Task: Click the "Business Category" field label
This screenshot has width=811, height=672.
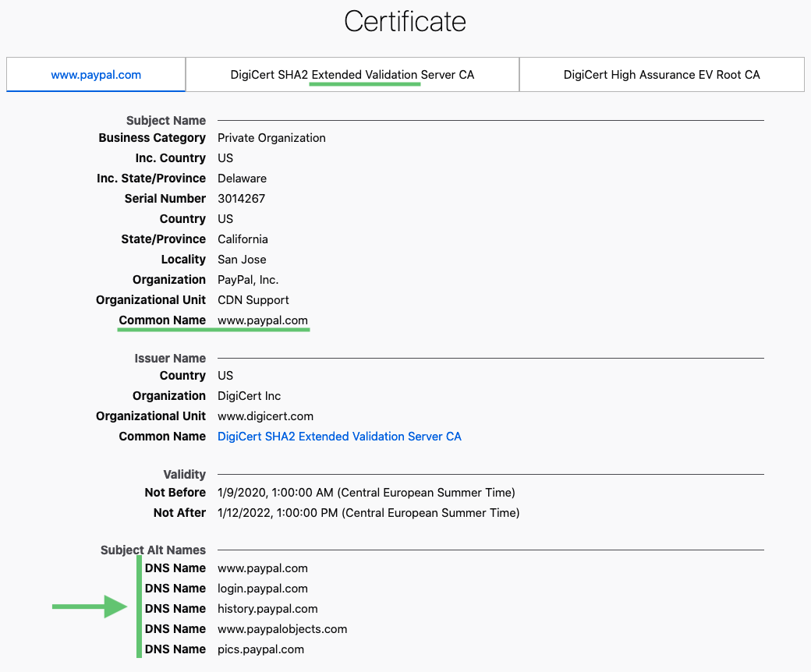Action: pos(152,138)
